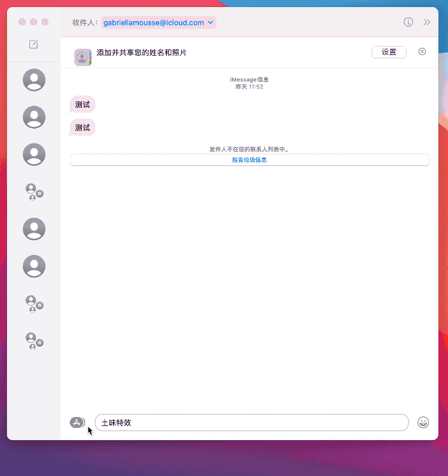This screenshot has height=476, width=448.
Task: Dismiss the name and photo sharing banner
Action: [422, 52]
